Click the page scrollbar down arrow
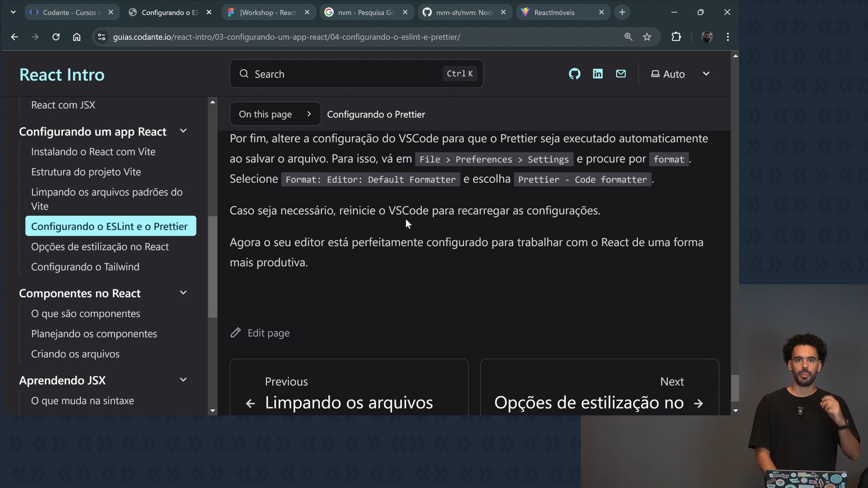 (736, 411)
